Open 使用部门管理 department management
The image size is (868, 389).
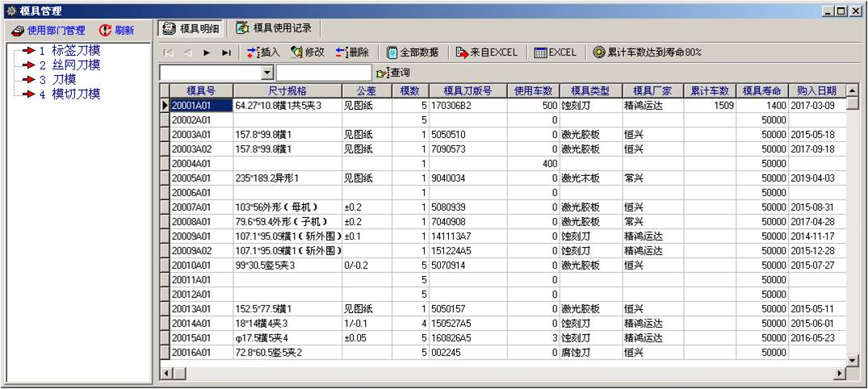click(x=48, y=31)
